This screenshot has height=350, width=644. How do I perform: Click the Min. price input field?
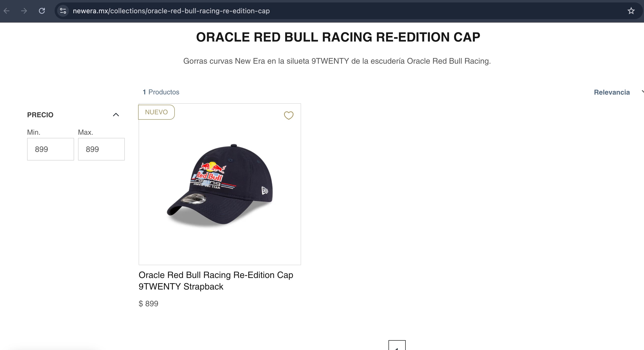[x=50, y=149]
